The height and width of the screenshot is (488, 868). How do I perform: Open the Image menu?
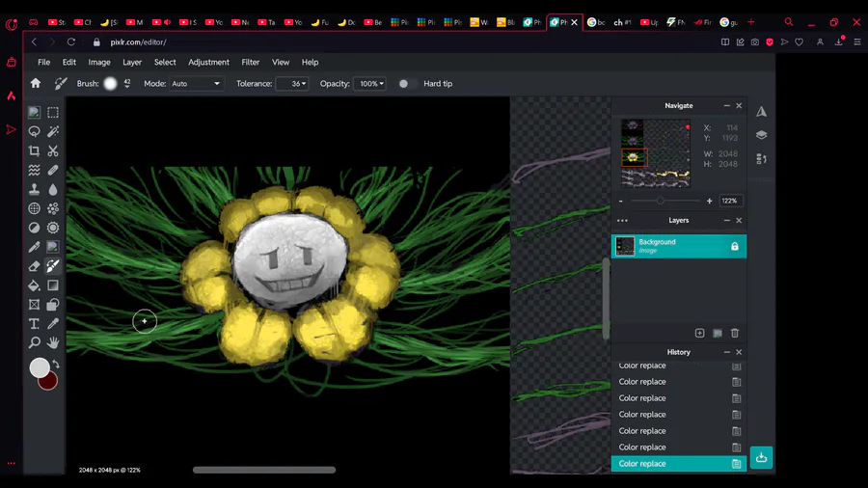99,62
